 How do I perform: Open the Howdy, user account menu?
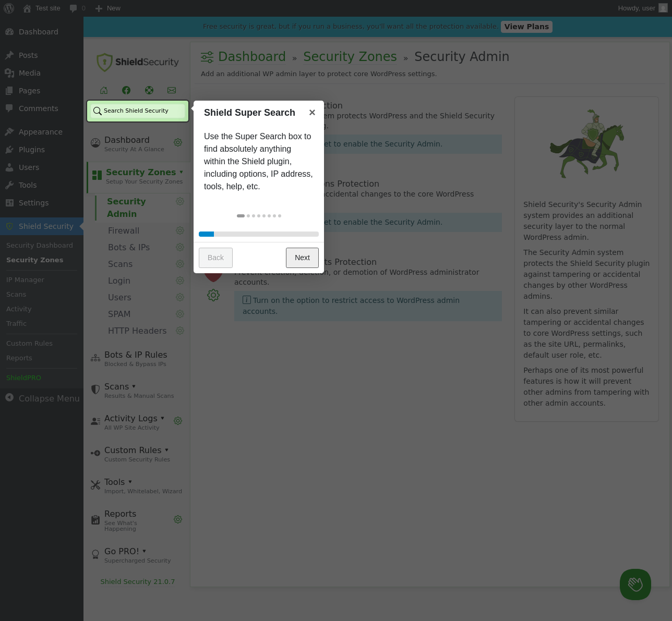tap(643, 8)
